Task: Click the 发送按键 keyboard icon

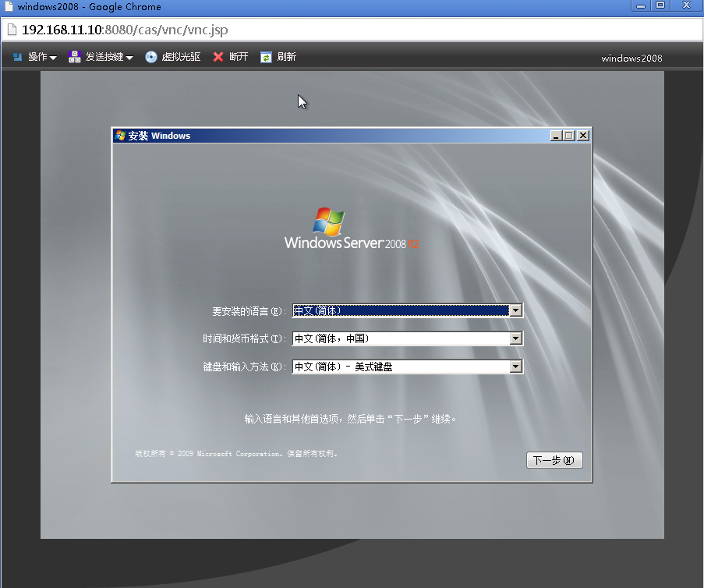Action: coord(74,57)
